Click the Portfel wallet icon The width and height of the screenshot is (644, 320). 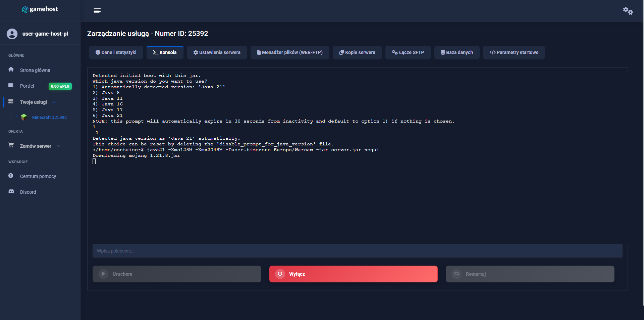[x=11, y=86]
